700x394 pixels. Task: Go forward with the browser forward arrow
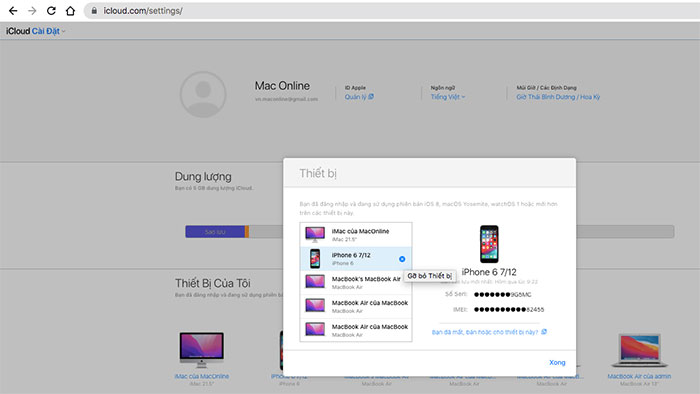32,11
